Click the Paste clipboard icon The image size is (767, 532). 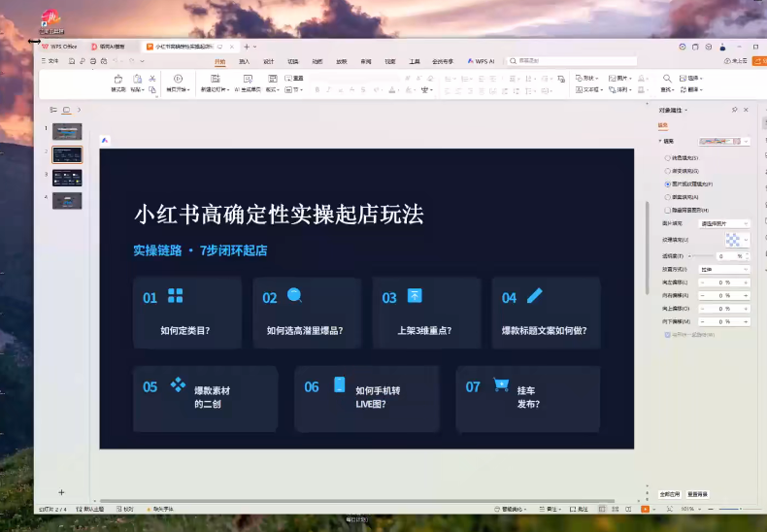tap(138, 80)
